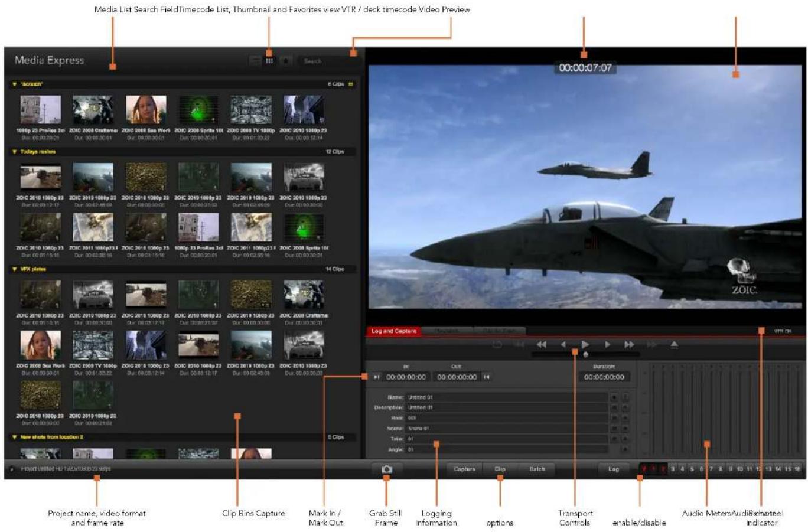Collapse the Todays rushes bin
Viewport: 808px width, 532px height.
(x=15, y=152)
